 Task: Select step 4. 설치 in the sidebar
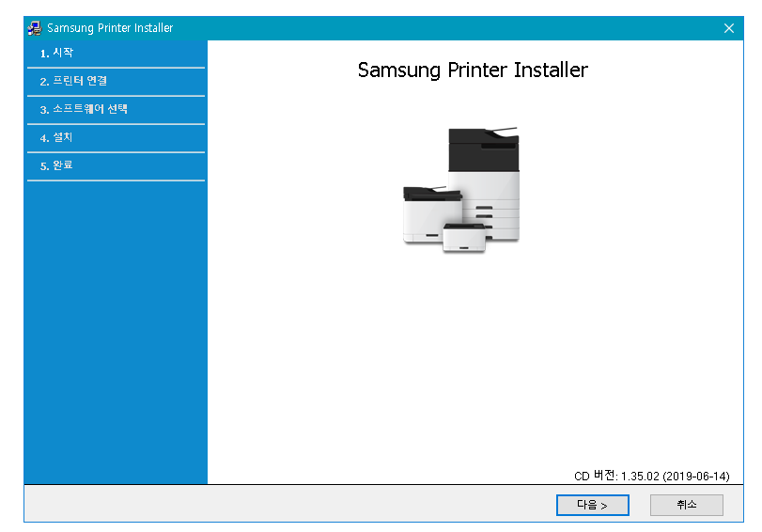(x=117, y=138)
